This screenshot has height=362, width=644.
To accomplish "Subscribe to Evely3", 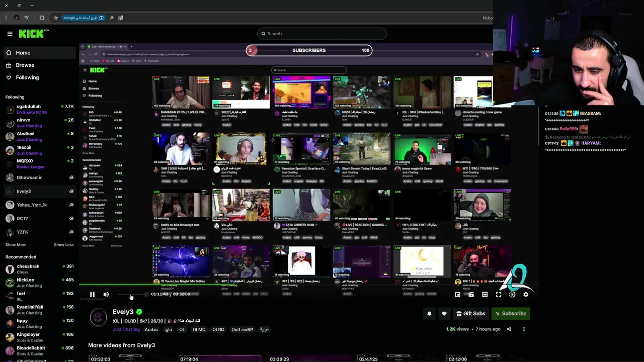I will (x=510, y=314).
